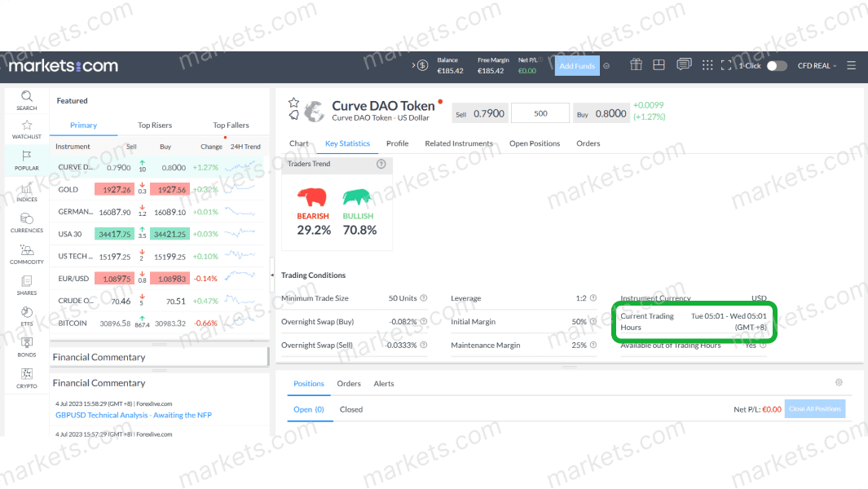Toggle fullscreen mode icon in the top bar

726,65
